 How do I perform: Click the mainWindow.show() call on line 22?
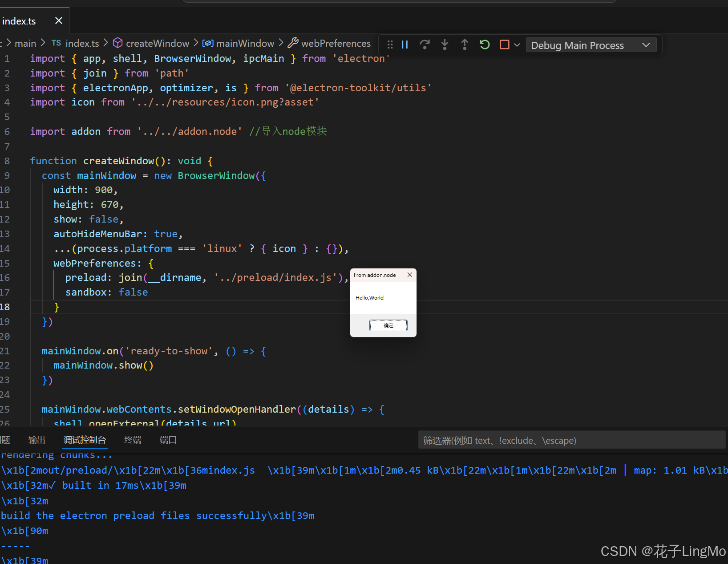pos(104,365)
